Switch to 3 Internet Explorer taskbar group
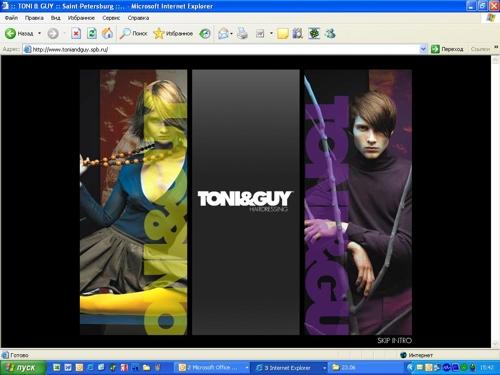 click(x=290, y=368)
